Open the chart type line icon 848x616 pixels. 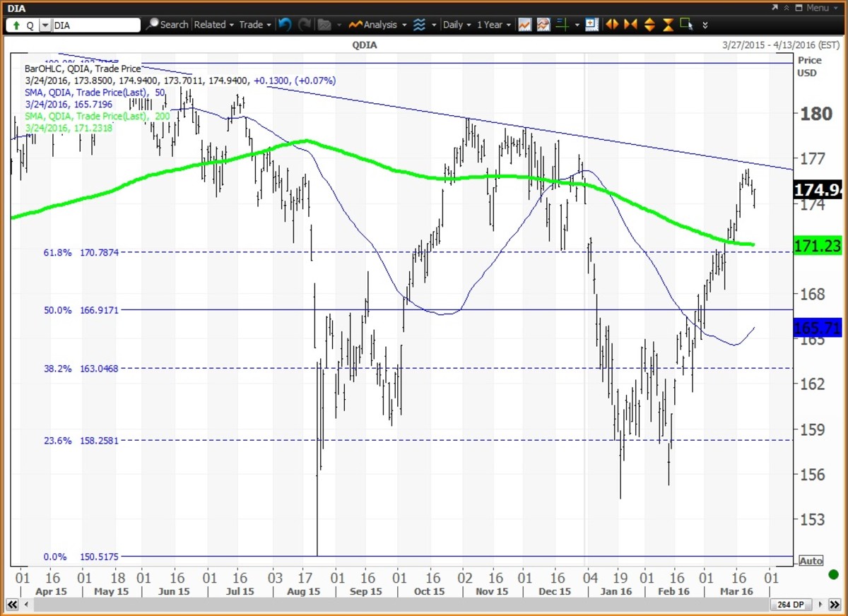tap(524, 25)
